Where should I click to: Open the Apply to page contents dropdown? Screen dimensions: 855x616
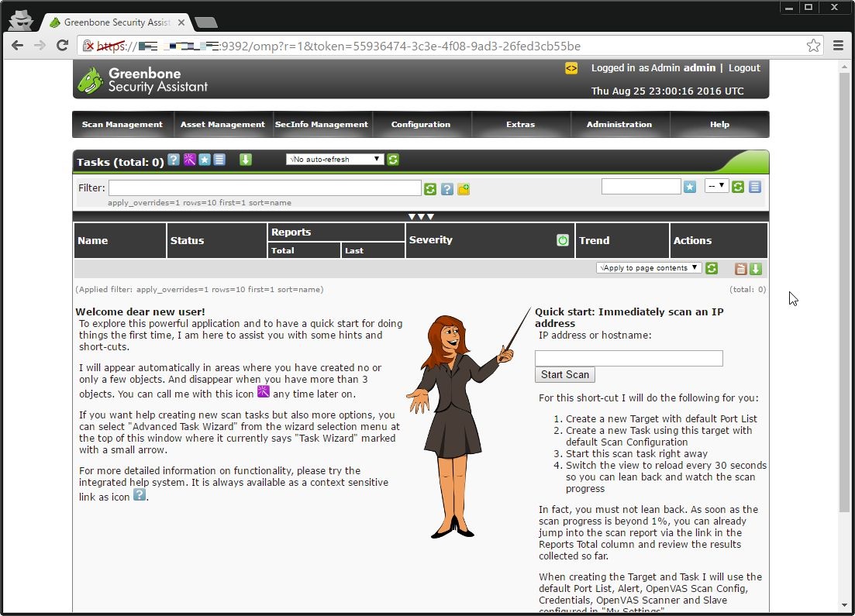(x=649, y=267)
